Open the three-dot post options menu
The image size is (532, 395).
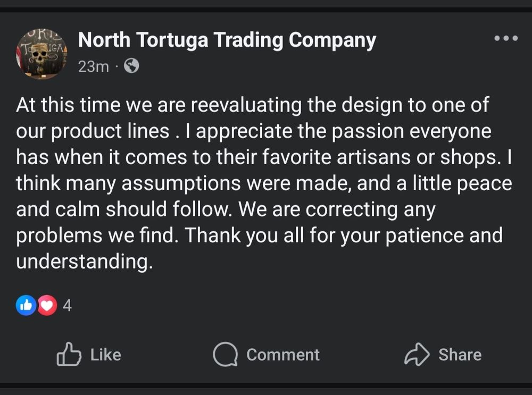506,38
